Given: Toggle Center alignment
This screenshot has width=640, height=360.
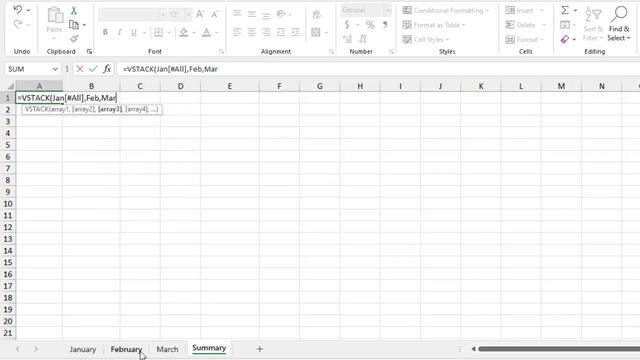Looking at the screenshot, I should coord(251,32).
